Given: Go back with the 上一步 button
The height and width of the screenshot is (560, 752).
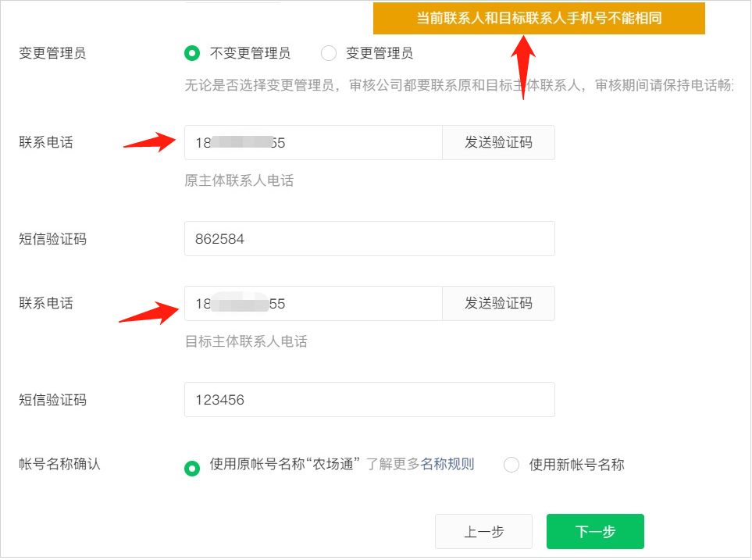Looking at the screenshot, I should tap(483, 532).
